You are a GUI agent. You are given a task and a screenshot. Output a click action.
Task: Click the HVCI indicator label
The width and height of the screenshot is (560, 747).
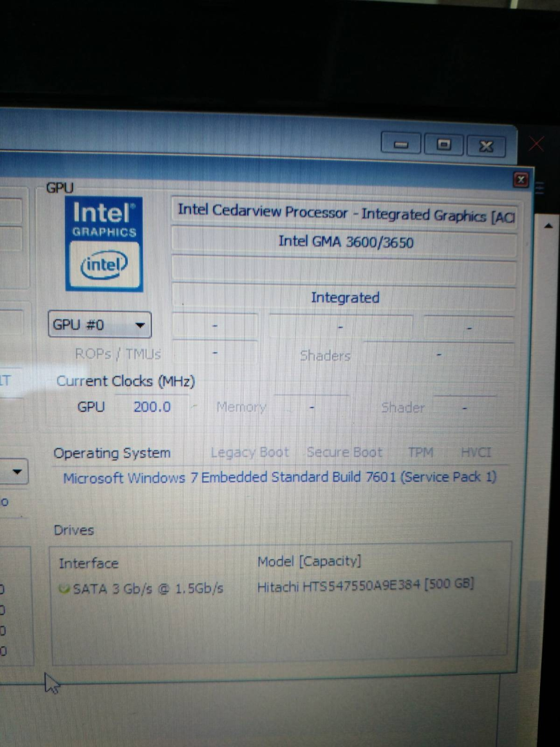click(476, 452)
